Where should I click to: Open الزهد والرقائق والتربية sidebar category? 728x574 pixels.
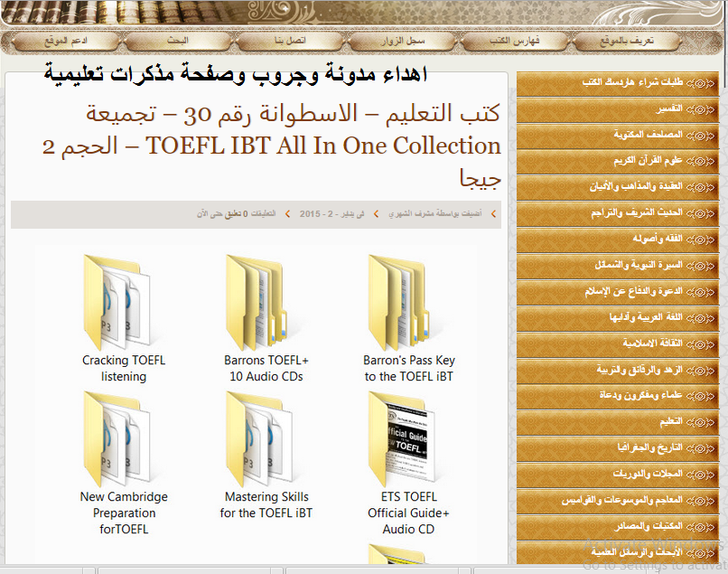[618, 371]
